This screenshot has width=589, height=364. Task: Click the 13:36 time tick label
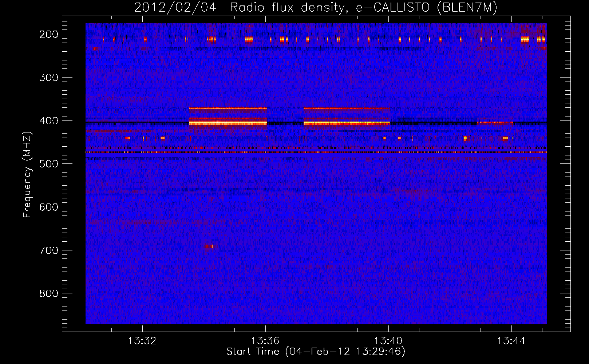[x=265, y=341]
